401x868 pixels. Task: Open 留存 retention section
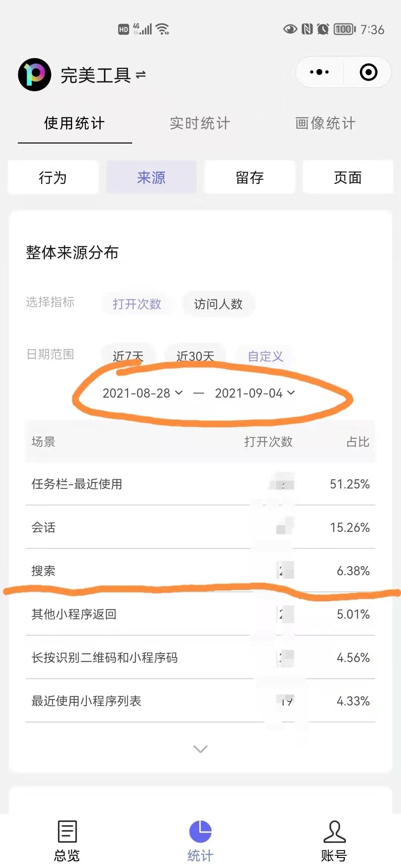(x=250, y=177)
